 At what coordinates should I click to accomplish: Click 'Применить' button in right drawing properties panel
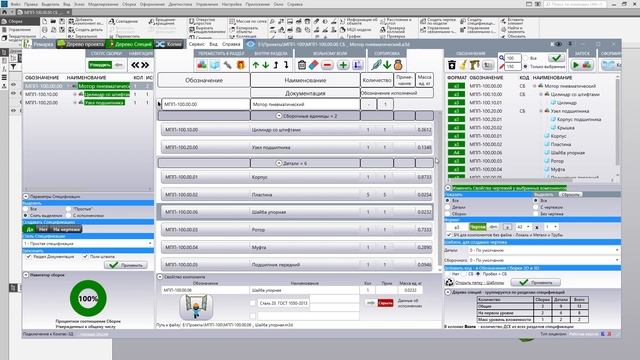pos(536,282)
